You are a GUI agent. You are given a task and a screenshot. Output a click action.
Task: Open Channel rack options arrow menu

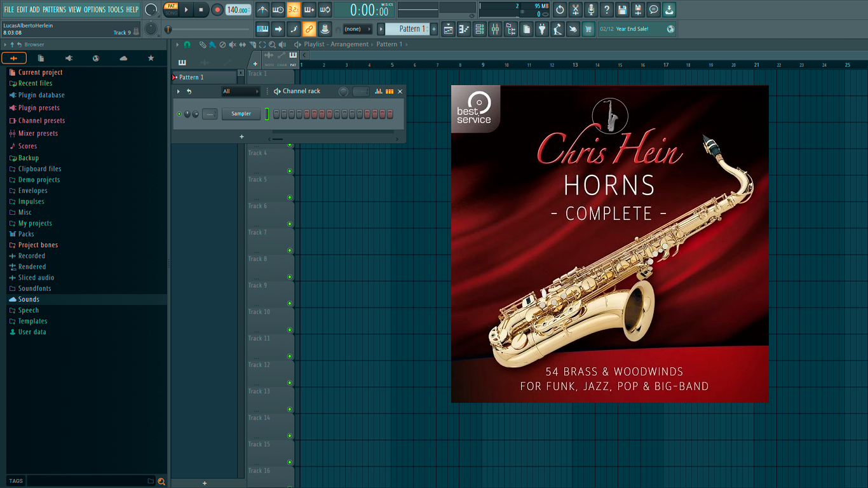(x=179, y=91)
